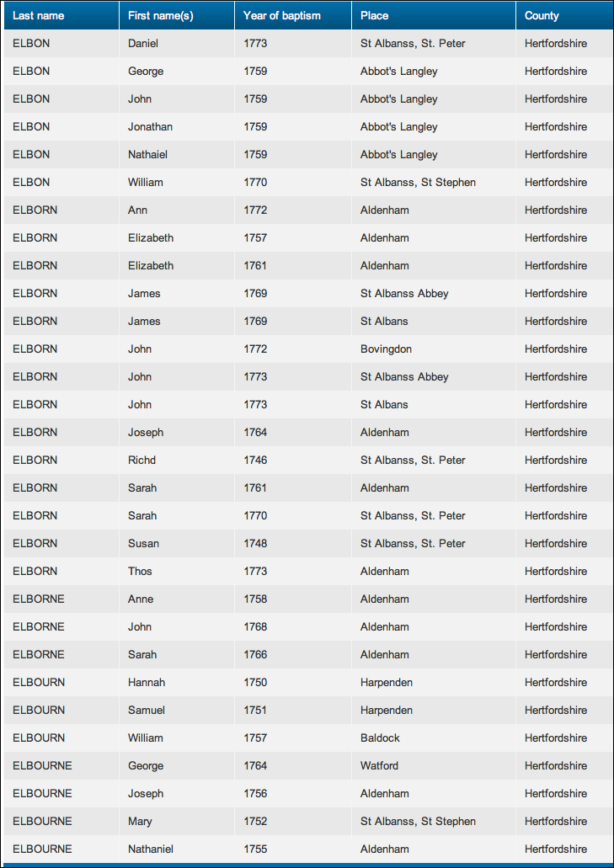
Task: Click the 'Place' column header
Action: pyautogui.click(x=375, y=16)
